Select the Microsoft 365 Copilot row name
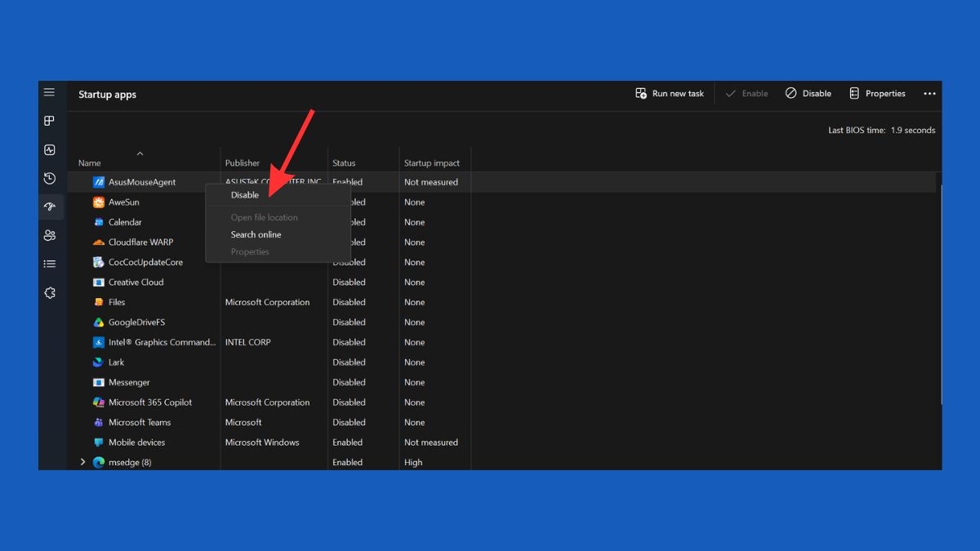The height and width of the screenshot is (551, 980). click(x=150, y=402)
